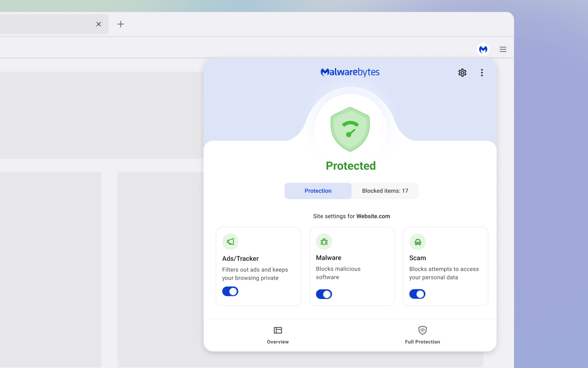Click the Full Protection label

[x=422, y=342]
